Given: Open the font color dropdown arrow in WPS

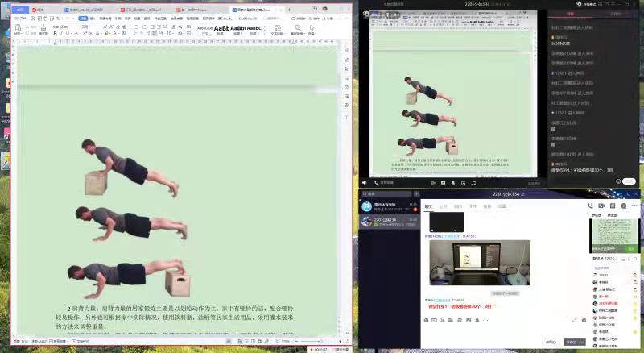Looking at the screenshot, I should click(119, 34).
